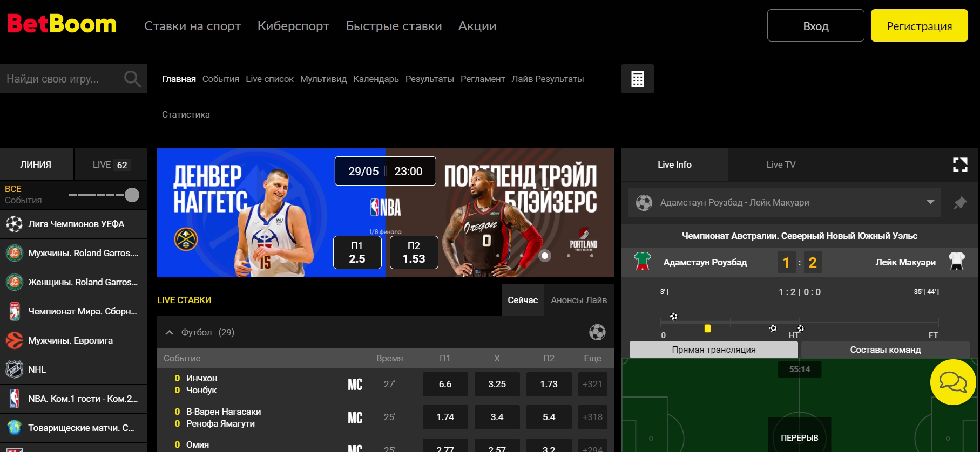The width and height of the screenshot is (980, 452).
Task: Open the Live TV tab
Action: tap(781, 165)
